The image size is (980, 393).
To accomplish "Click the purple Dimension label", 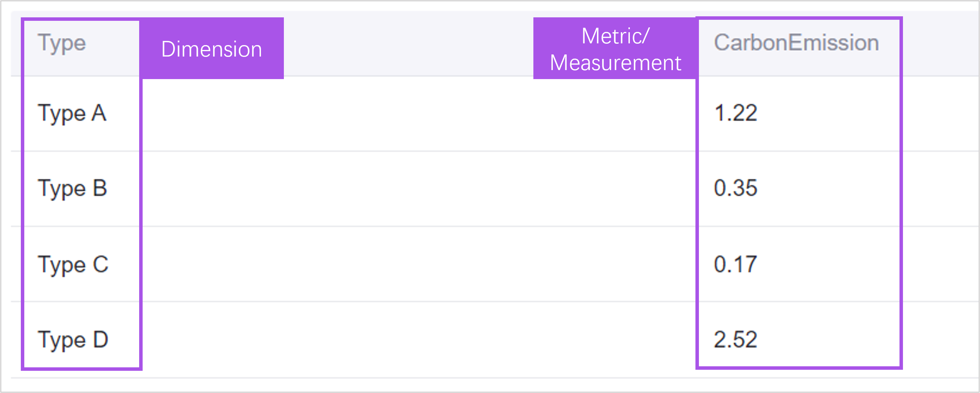I will [x=212, y=49].
